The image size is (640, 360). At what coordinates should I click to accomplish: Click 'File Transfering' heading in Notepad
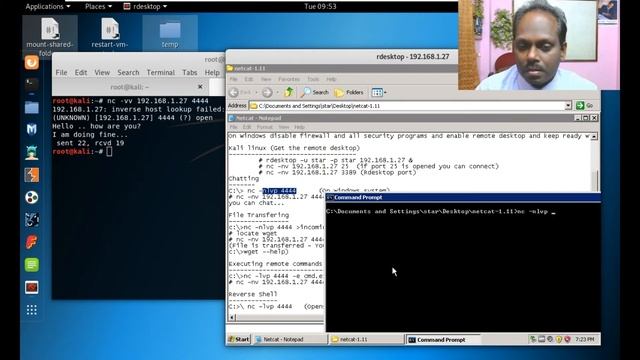258,215
